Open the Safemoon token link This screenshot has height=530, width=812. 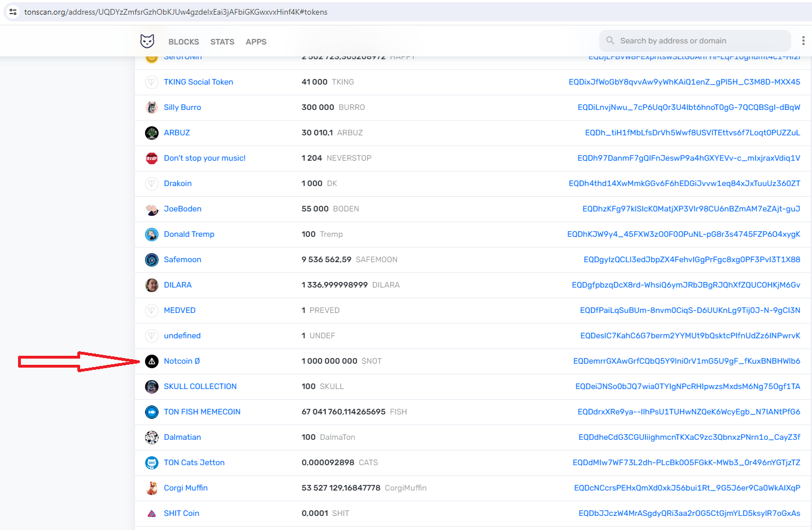pyautogui.click(x=182, y=259)
